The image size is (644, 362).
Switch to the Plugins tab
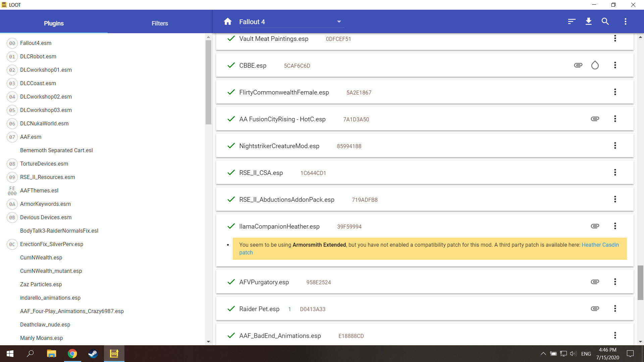54,23
